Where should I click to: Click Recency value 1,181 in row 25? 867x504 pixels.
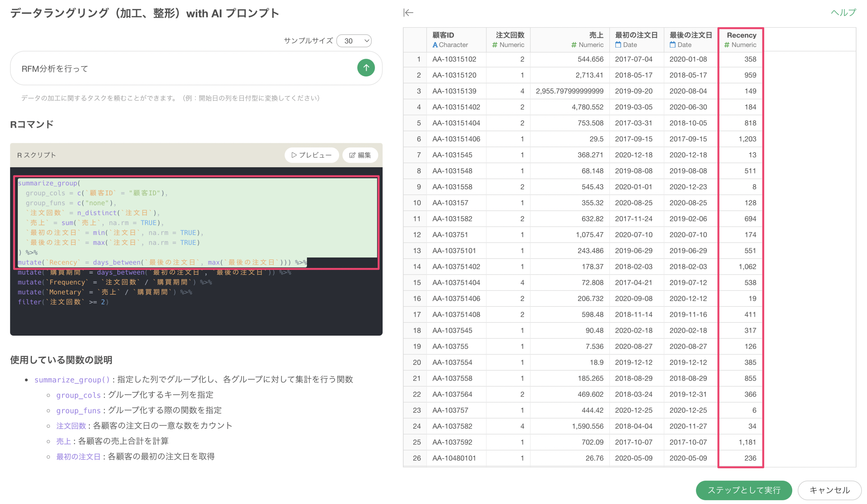click(747, 442)
